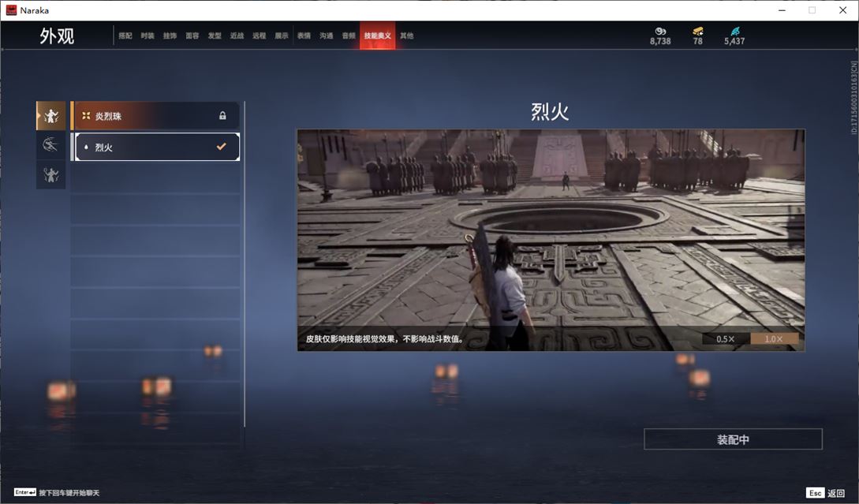Select the 技能奥义 tab

pos(378,35)
